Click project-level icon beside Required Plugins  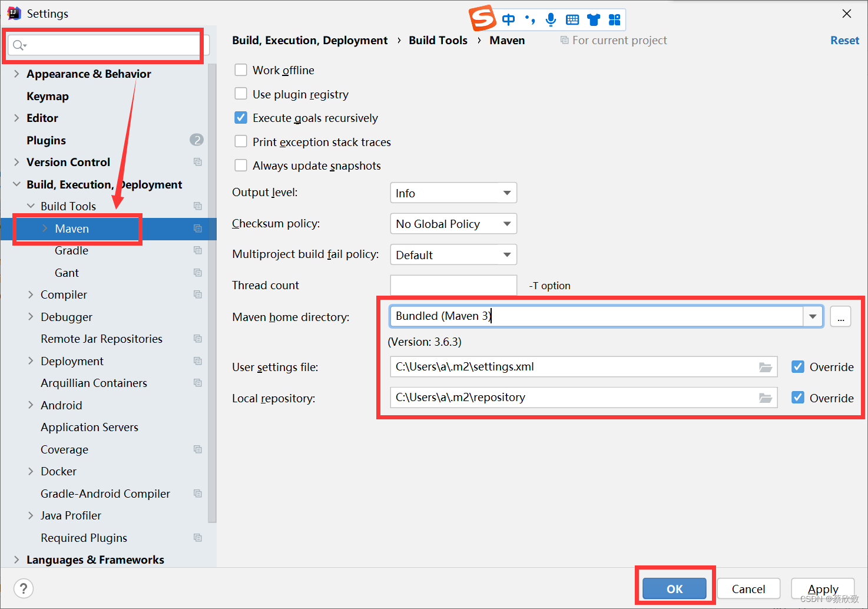point(198,538)
